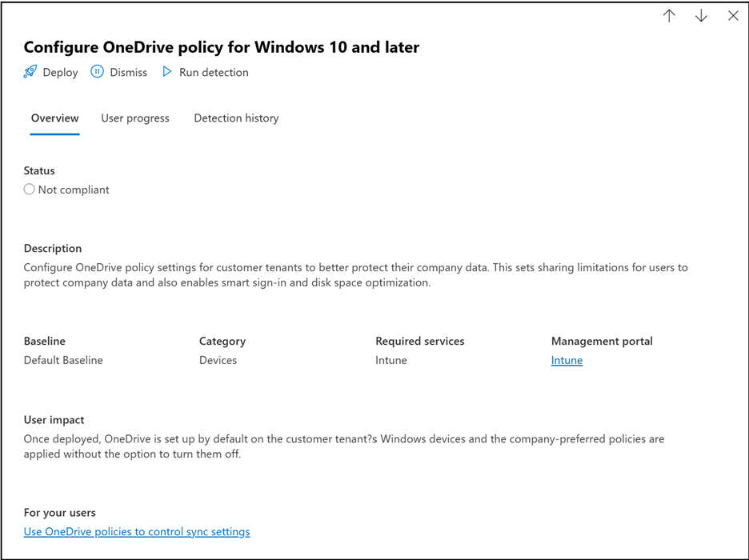The image size is (749, 560).
Task: Close the OneDrive policy panel
Action: click(x=733, y=16)
